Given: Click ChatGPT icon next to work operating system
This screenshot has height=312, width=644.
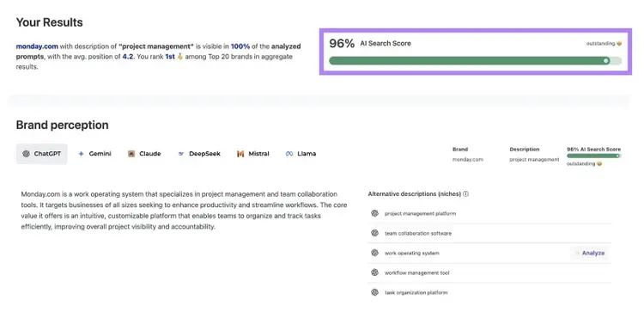Looking at the screenshot, I should point(374,253).
